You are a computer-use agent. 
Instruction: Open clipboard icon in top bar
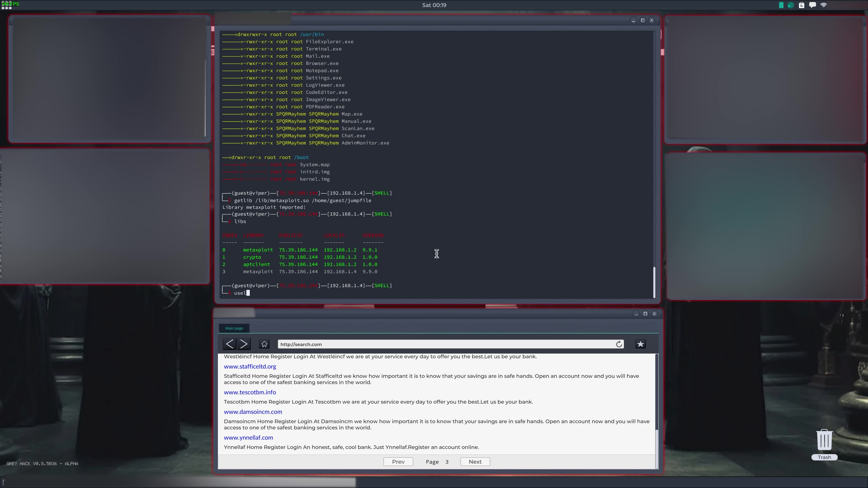click(x=802, y=5)
